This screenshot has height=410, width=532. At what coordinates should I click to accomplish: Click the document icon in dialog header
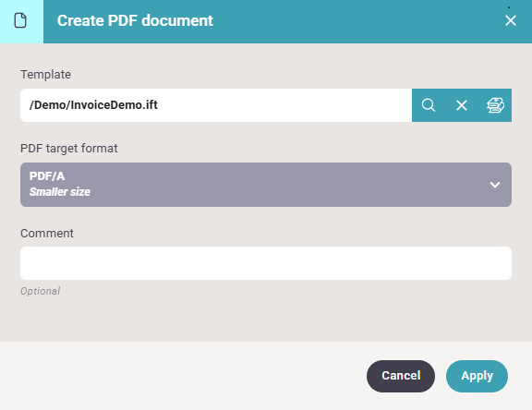click(x=20, y=20)
